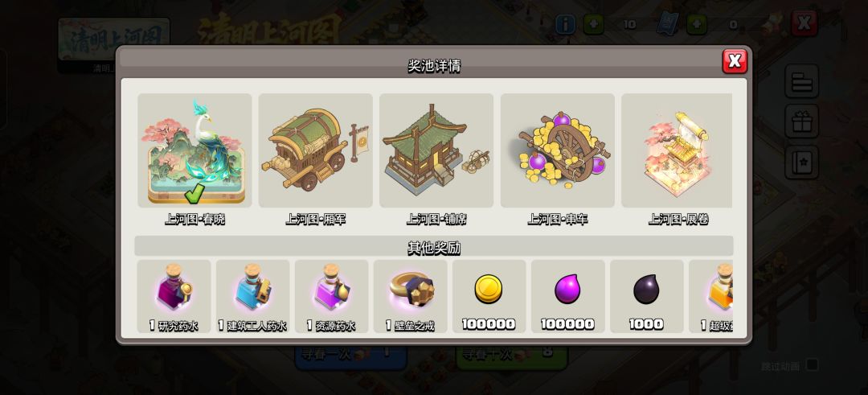Open the list icon on right sidebar

click(801, 81)
